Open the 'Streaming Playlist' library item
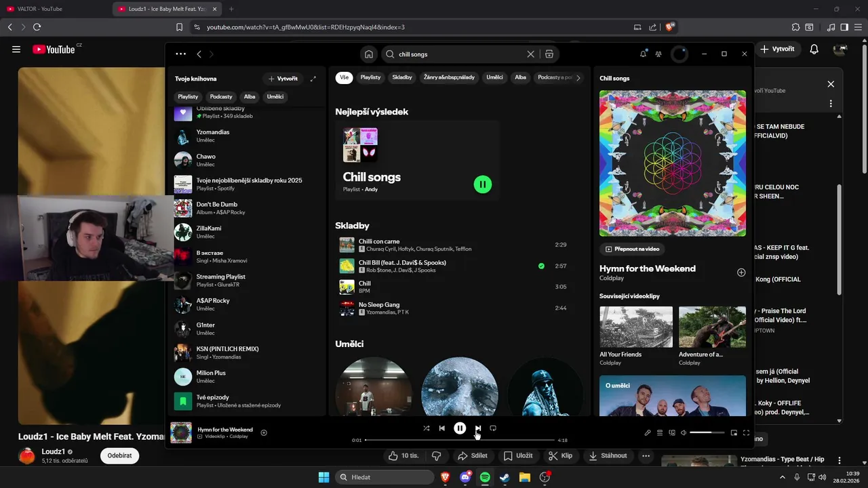The image size is (868, 488). pos(248,281)
